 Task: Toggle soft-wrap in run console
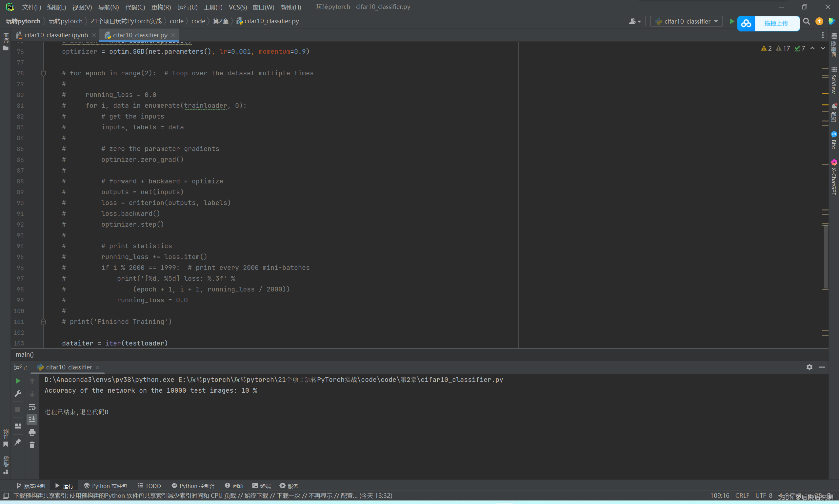32,406
